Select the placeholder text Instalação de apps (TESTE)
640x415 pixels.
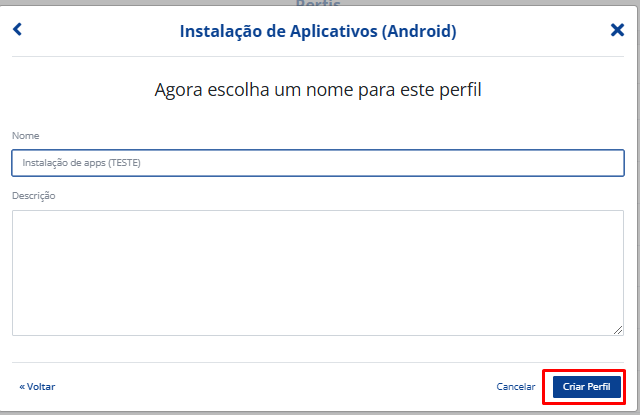[x=81, y=163]
